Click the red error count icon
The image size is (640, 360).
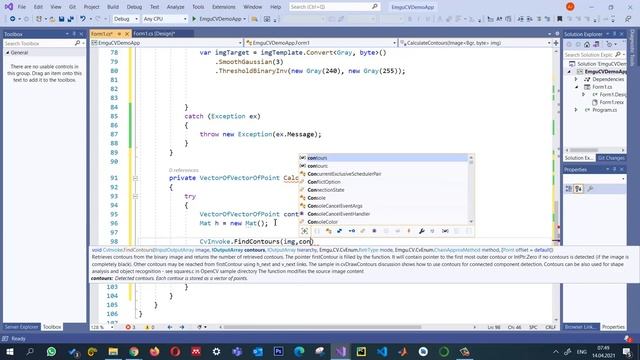coord(128,327)
